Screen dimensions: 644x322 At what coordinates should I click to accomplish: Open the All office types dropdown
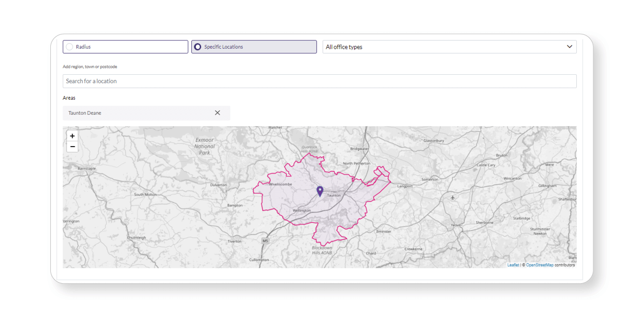(x=570, y=46)
